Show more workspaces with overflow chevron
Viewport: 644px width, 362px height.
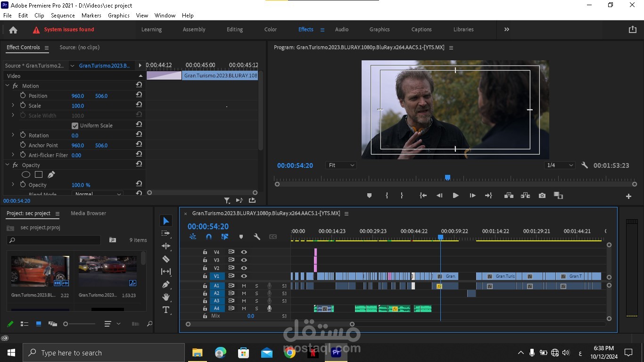(507, 29)
